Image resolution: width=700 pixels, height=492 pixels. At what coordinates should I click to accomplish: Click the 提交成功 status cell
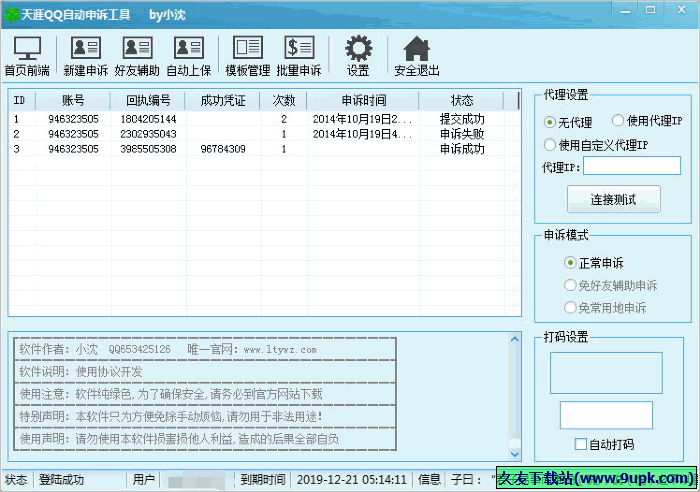coord(462,119)
